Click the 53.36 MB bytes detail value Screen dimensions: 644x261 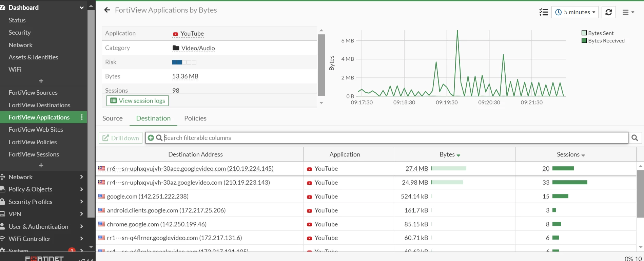pos(185,76)
